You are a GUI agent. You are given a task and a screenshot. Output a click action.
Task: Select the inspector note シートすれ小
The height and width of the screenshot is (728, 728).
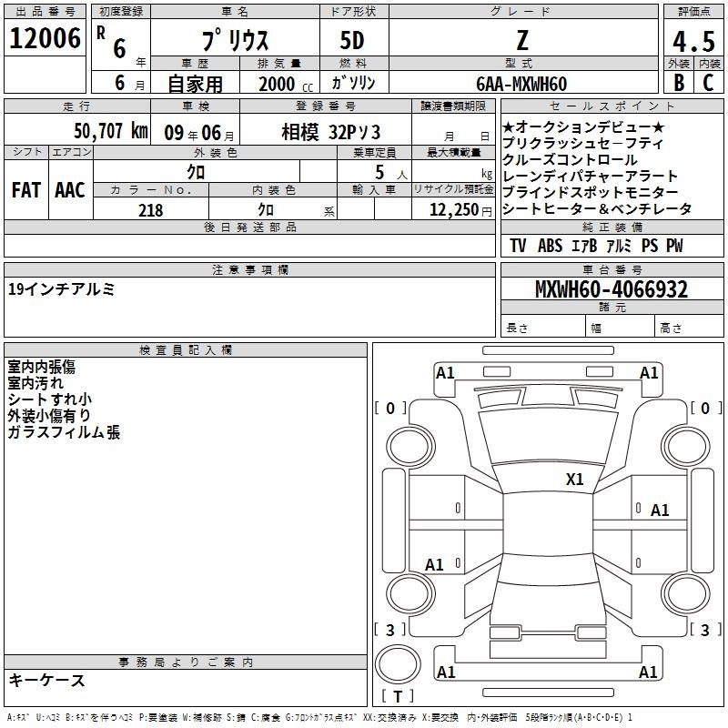(x=50, y=399)
